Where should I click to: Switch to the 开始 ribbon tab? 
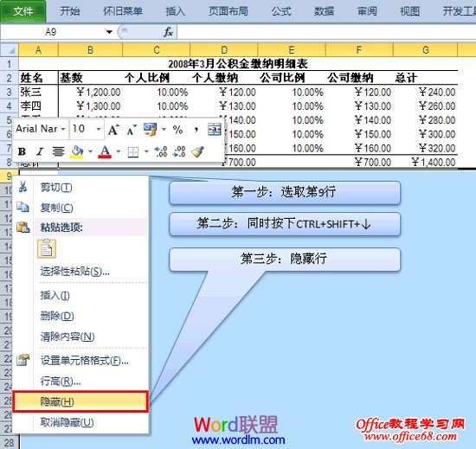(x=70, y=11)
